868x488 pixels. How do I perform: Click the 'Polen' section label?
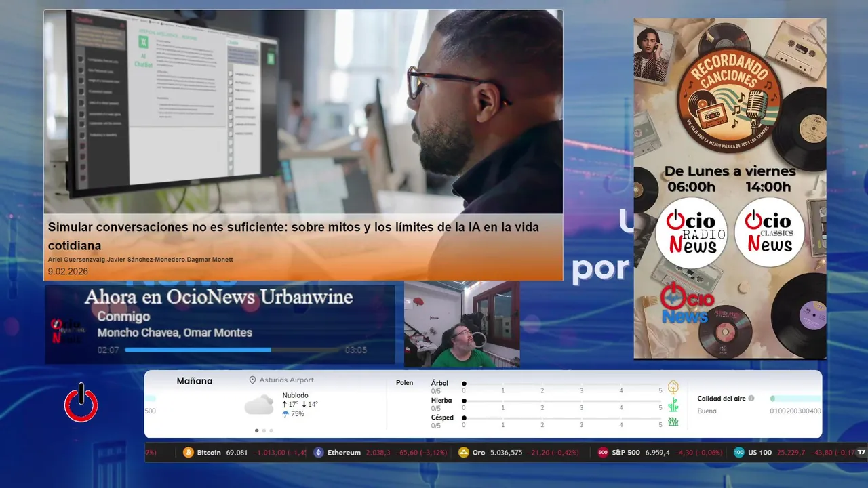[404, 383]
